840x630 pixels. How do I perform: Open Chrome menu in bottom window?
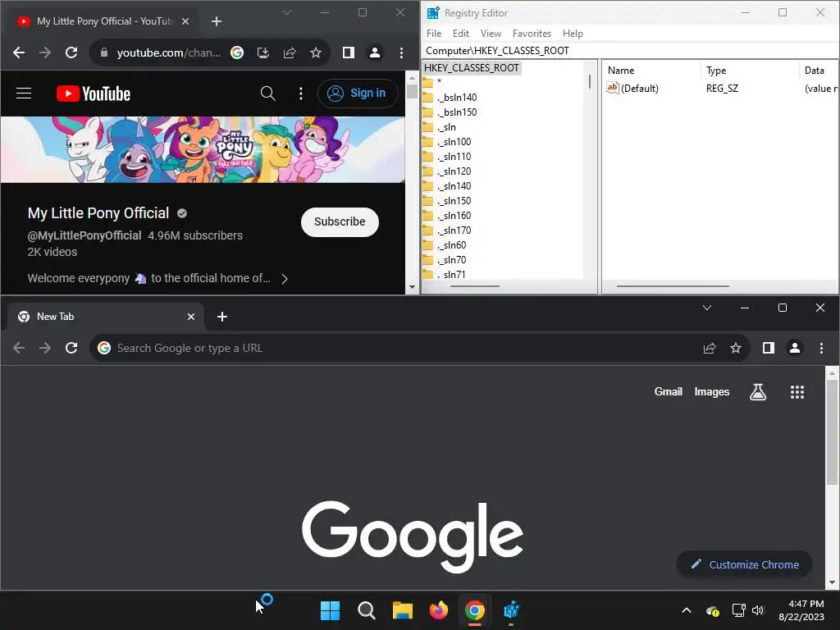click(x=821, y=348)
